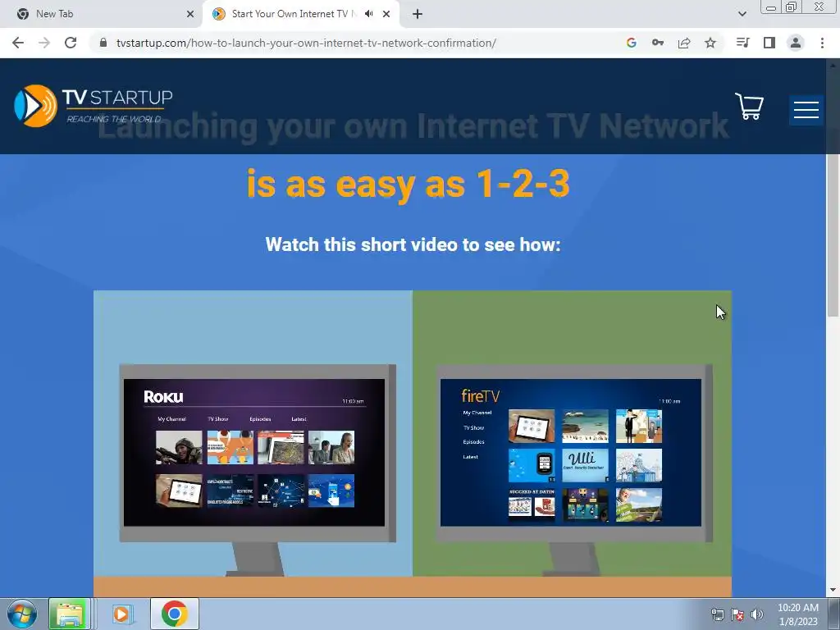
Task: Launch Windows Media Player from taskbar
Action: pyautogui.click(x=121, y=614)
